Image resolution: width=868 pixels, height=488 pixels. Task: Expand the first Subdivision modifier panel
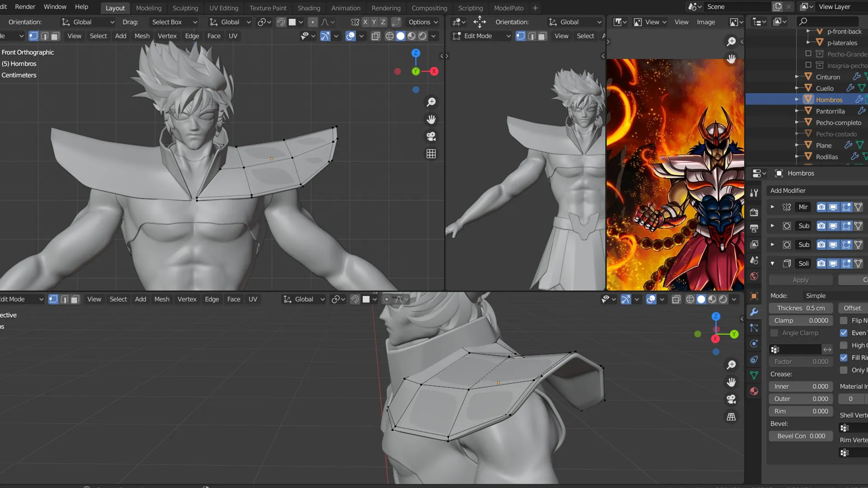772,226
